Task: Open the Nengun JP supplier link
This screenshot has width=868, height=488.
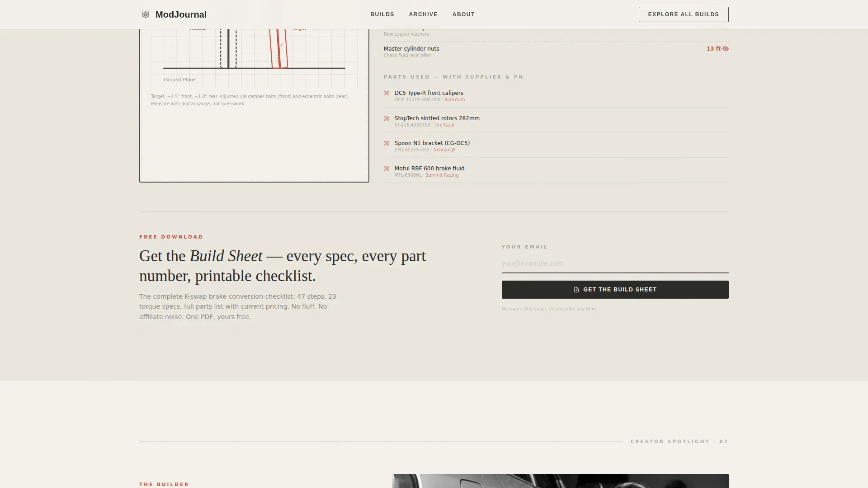Action: click(444, 150)
